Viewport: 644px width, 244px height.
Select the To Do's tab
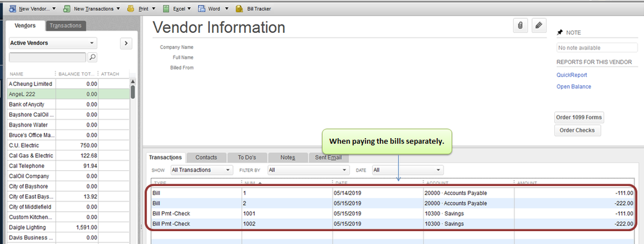tap(247, 158)
